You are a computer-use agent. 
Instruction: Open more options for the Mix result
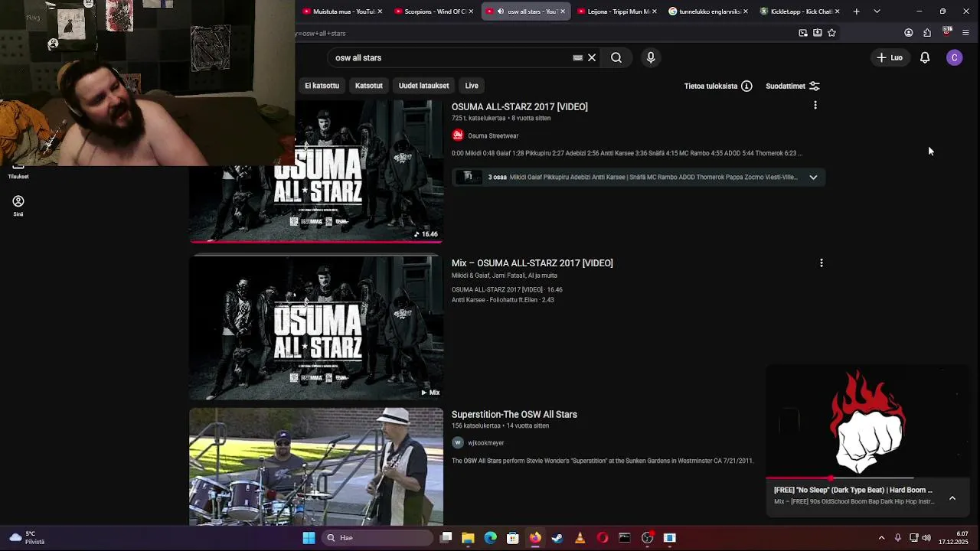click(x=822, y=262)
